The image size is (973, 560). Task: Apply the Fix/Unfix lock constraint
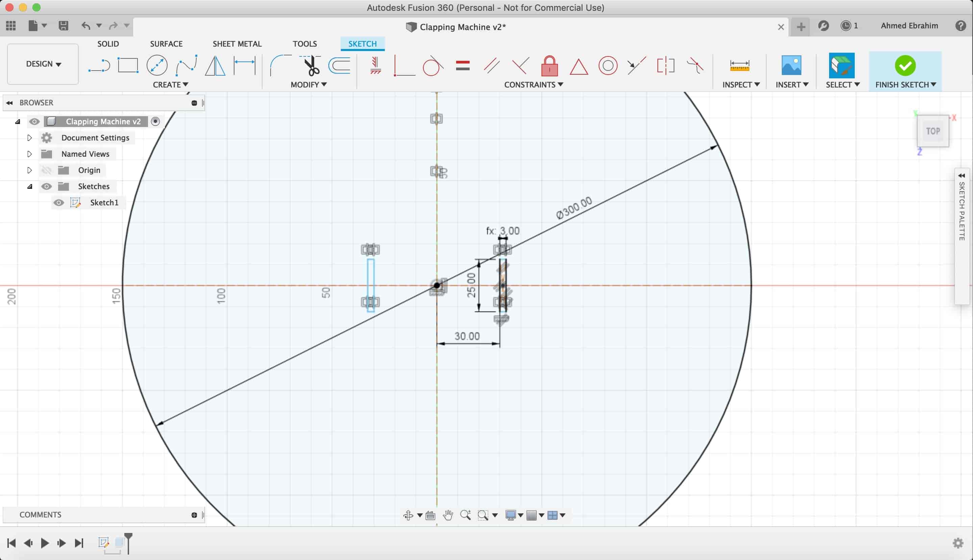coord(549,66)
